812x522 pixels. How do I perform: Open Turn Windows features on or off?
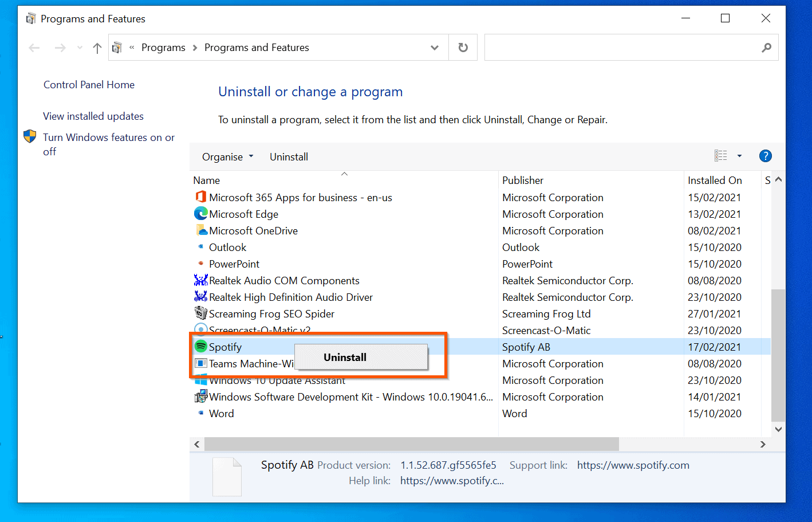[109, 144]
